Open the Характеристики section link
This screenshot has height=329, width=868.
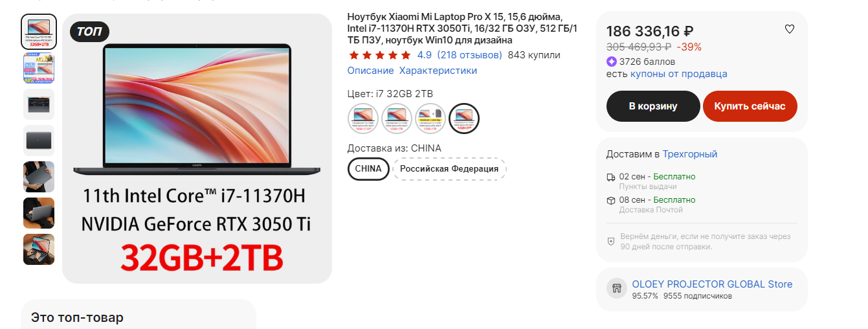(x=438, y=71)
